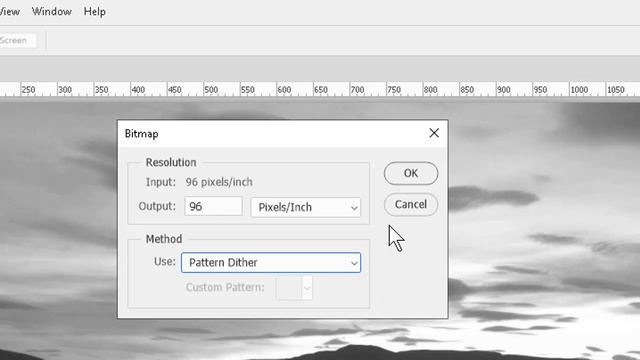Image resolution: width=640 pixels, height=360 pixels.
Task: Close the Bitmap dialog window
Action: [x=434, y=133]
